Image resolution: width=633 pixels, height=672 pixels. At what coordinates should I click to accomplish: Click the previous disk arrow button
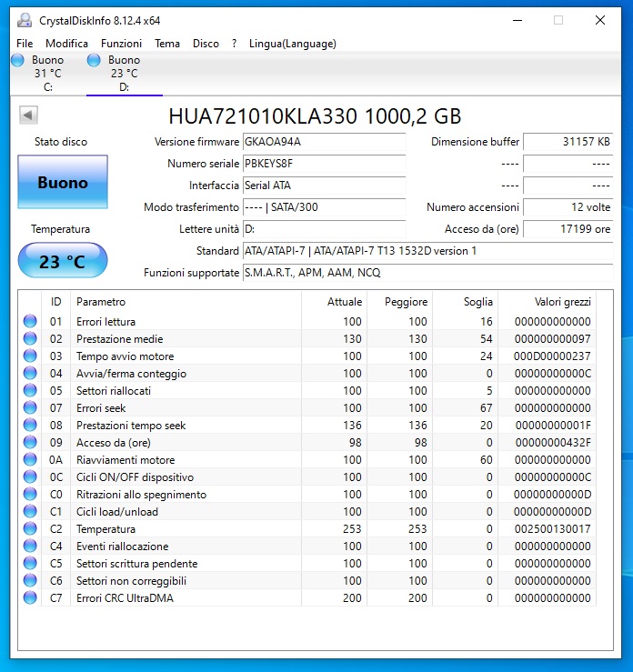[x=29, y=115]
